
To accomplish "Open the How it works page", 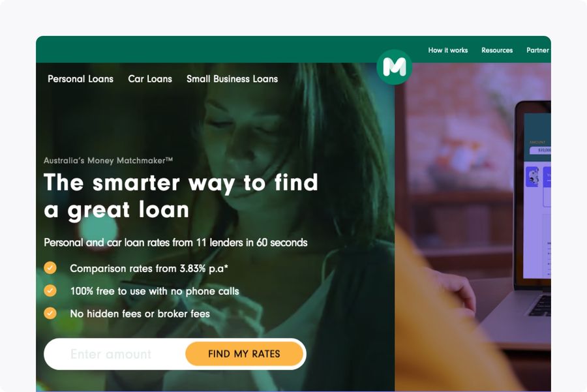I will coord(447,50).
